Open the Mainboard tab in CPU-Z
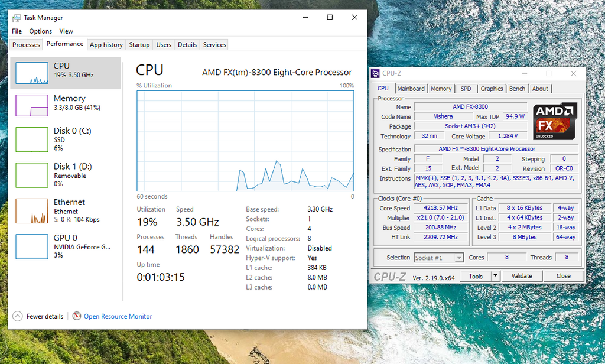 click(x=411, y=89)
